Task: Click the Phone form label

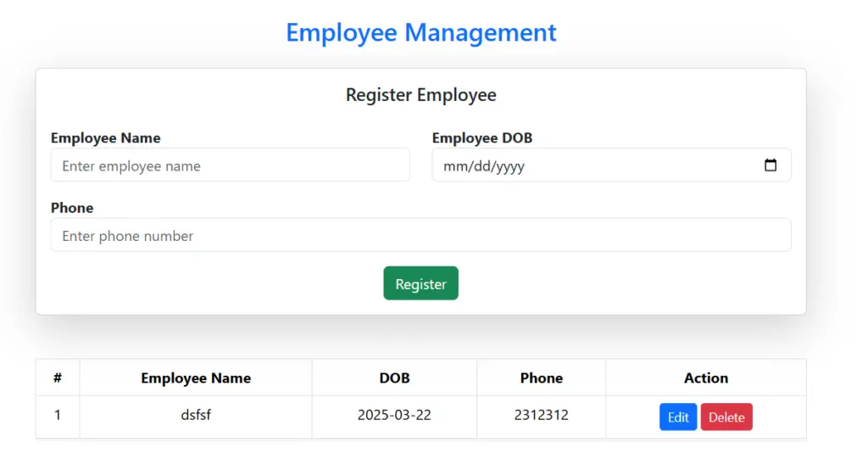Action: [x=72, y=208]
